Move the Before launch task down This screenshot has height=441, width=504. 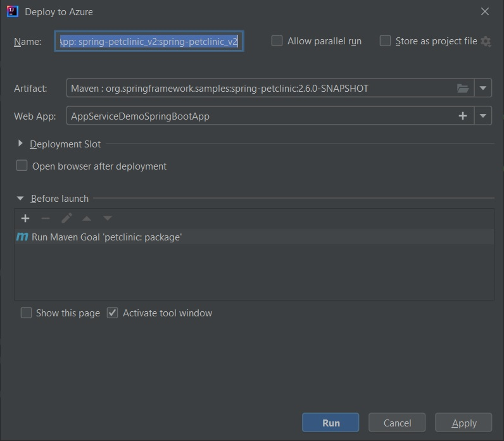pos(108,218)
